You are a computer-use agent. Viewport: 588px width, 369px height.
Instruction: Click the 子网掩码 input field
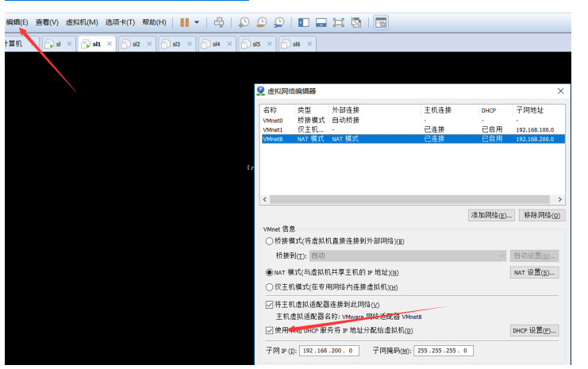444,351
